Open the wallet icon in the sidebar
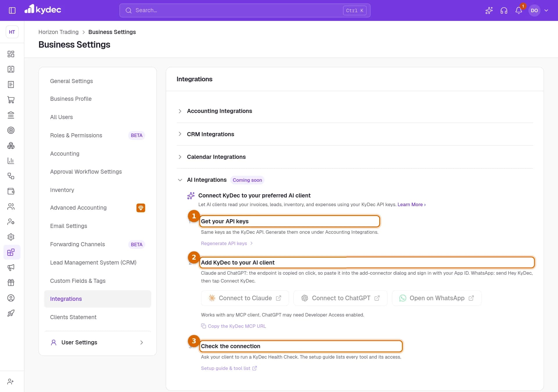The image size is (558, 392). [11, 191]
